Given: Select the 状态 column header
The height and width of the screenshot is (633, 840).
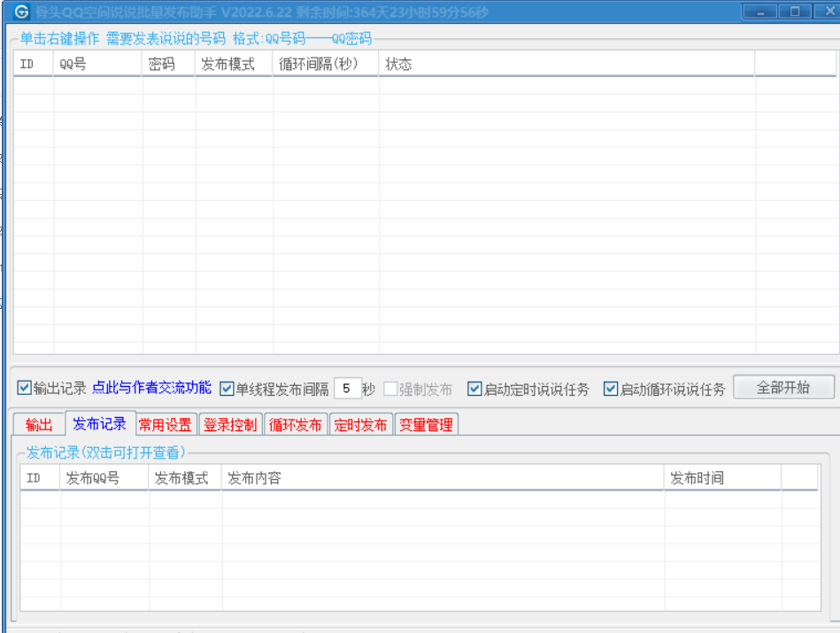Looking at the screenshot, I should click(566, 64).
